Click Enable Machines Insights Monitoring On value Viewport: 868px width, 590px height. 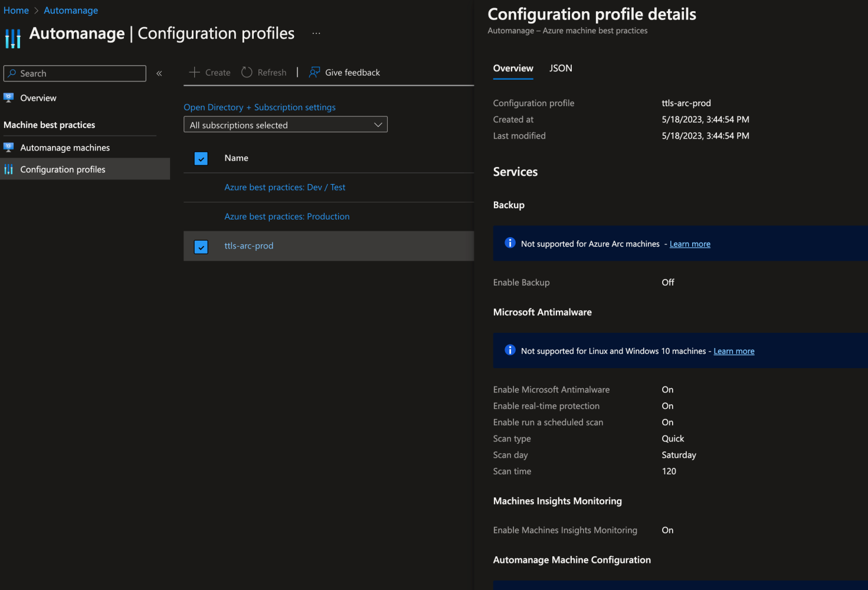pyautogui.click(x=667, y=530)
